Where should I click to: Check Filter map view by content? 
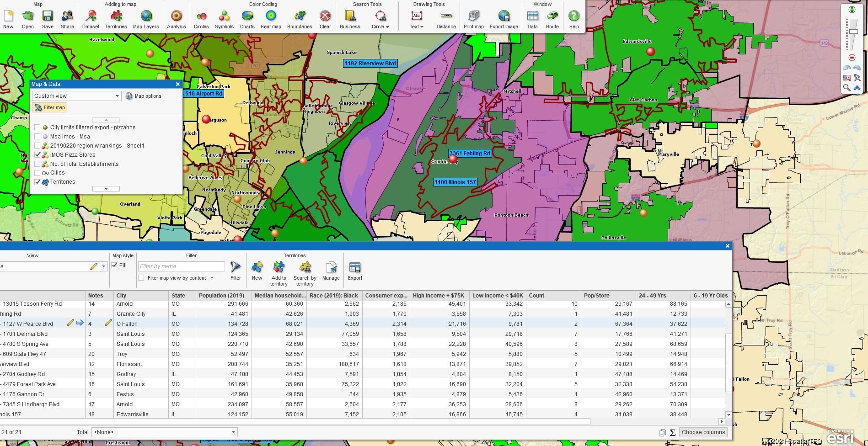coord(141,278)
